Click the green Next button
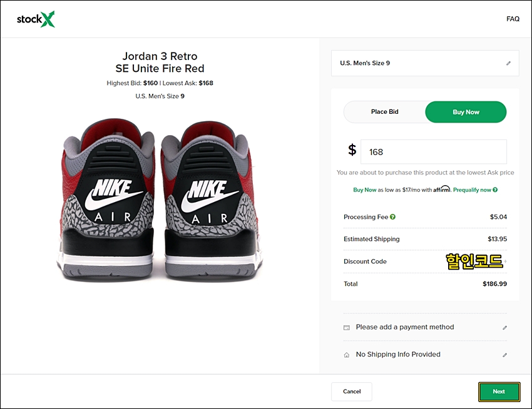Image resolution: width=532 pixels, height=409 pixels. click(499, 391)
